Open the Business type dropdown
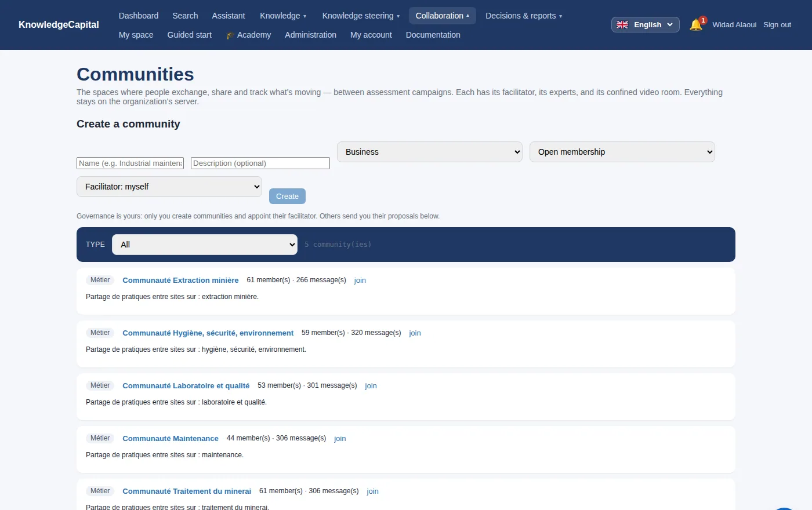The height and width of the screenshot is (510, 812). pos(430,152)
